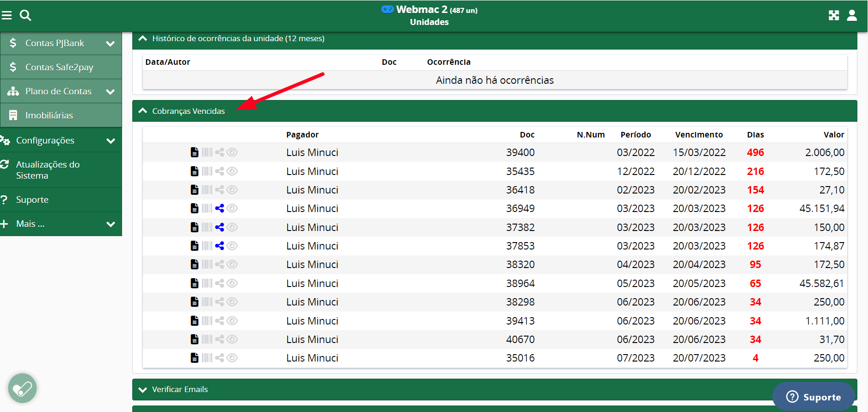Click barcode icon for doc 39400
Viewport: 868px width, 412px height.
(x=207, y=152)
